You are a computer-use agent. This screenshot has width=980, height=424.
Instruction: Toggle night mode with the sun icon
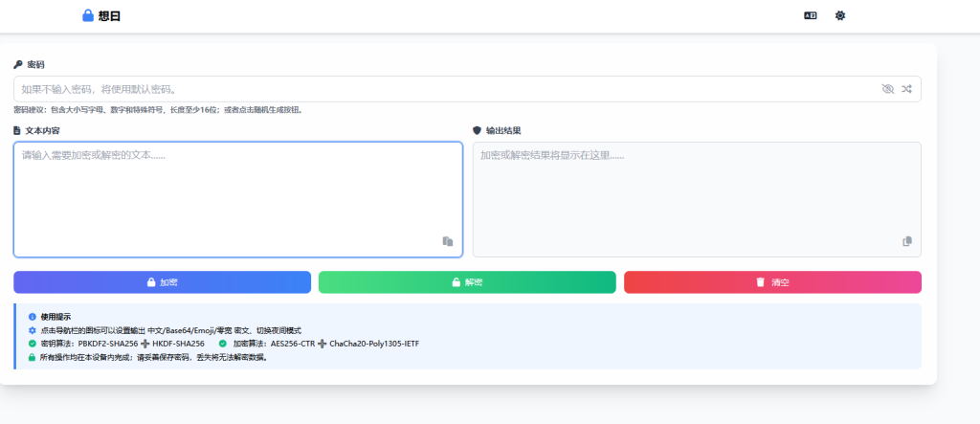point(840,16)
